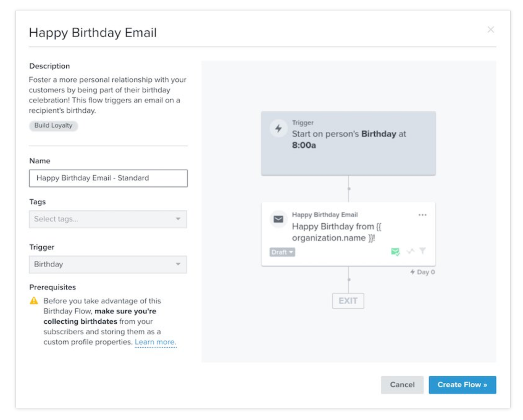523x420 pixels.
Task: Click the lightning bolt trigger icon
Action: [x=278, y=128]
